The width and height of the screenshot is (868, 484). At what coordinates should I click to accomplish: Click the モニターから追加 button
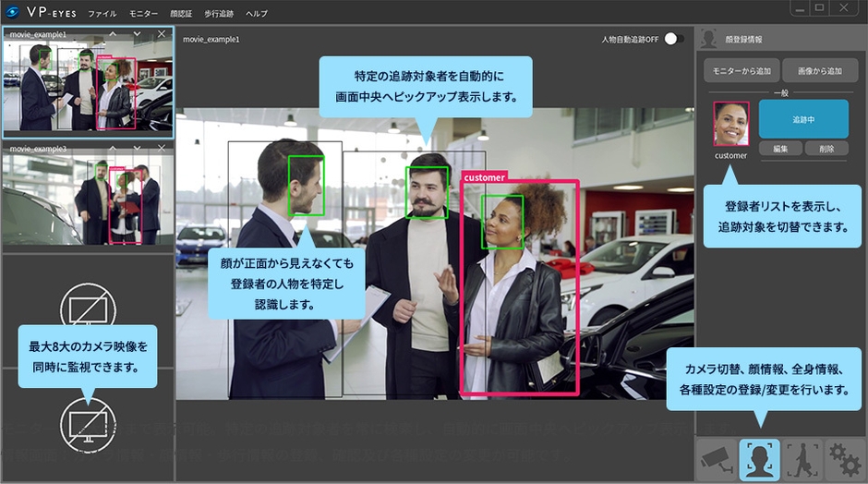(x=740, y=71)
